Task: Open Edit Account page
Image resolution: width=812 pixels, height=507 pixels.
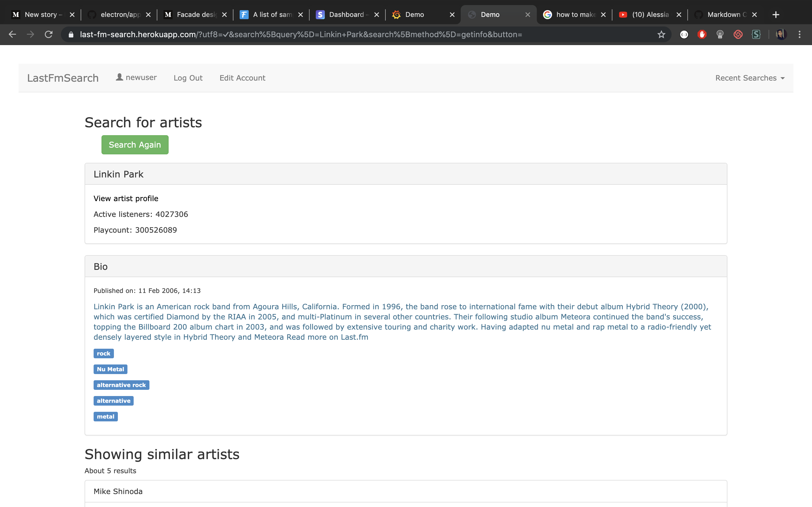Action: coord(242,78)
